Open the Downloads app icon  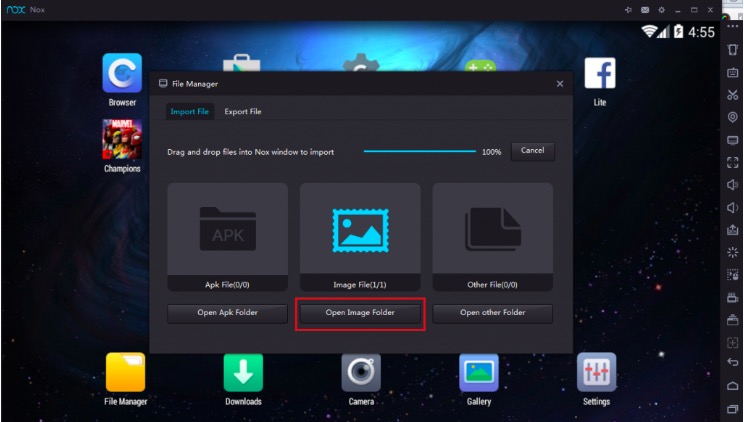pos(243,373)
